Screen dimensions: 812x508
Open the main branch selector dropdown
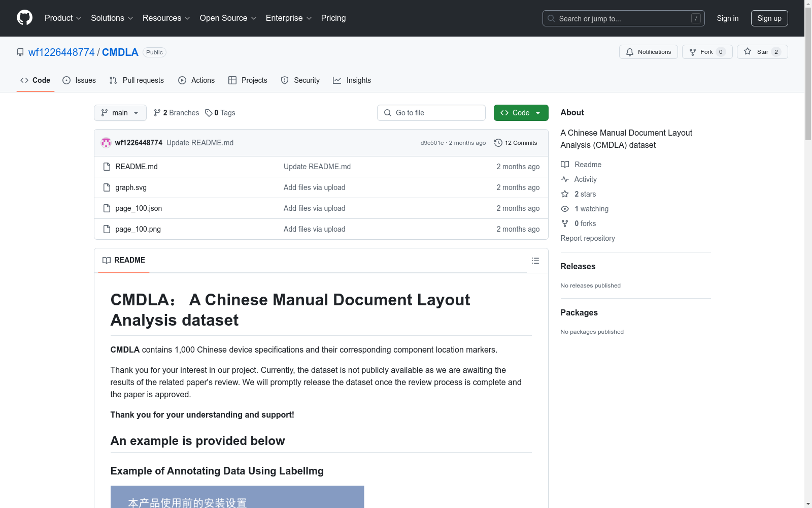click(120, 113)
